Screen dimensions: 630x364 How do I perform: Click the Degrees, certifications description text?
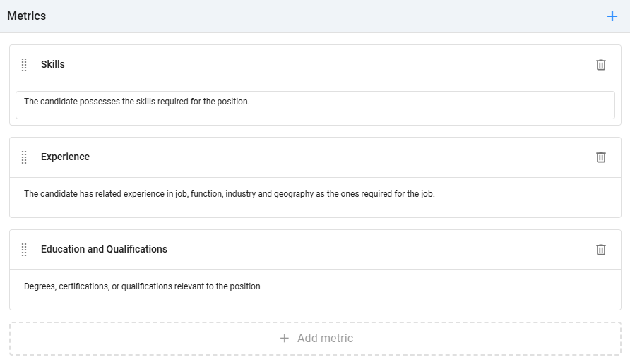tap(142, 286)
